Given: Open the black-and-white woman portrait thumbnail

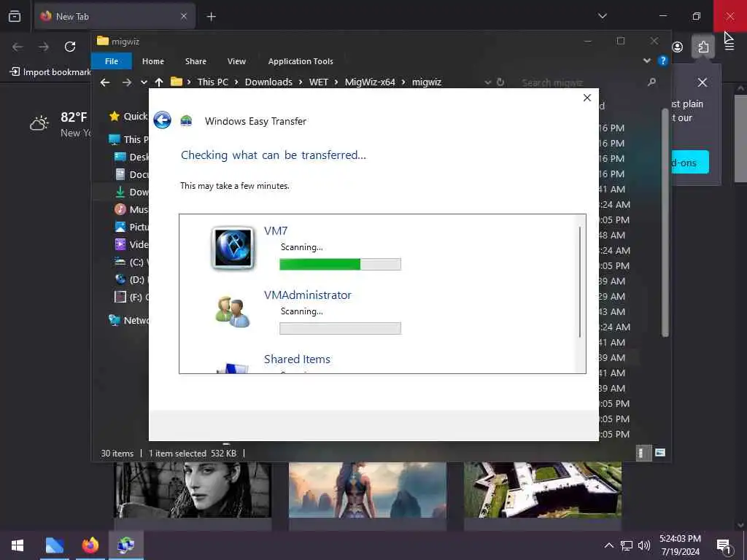Looking at the screenshot, I should pos(193,489).
